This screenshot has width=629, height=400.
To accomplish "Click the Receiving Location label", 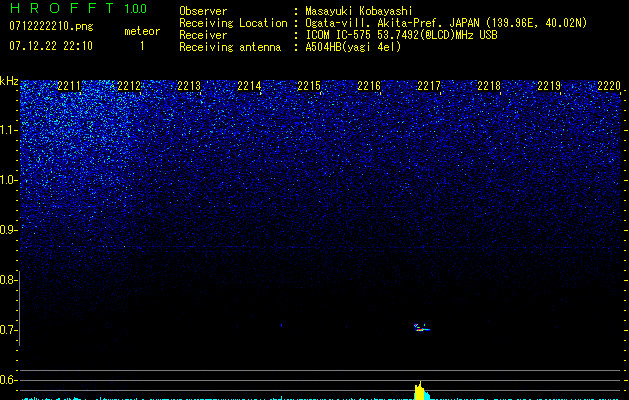I will tap(233, 23).
